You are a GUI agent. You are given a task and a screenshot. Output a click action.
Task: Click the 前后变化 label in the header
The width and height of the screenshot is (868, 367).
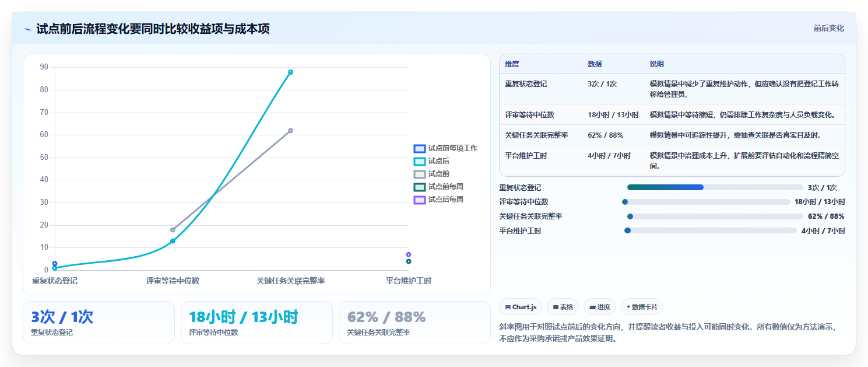pos(828,29)
